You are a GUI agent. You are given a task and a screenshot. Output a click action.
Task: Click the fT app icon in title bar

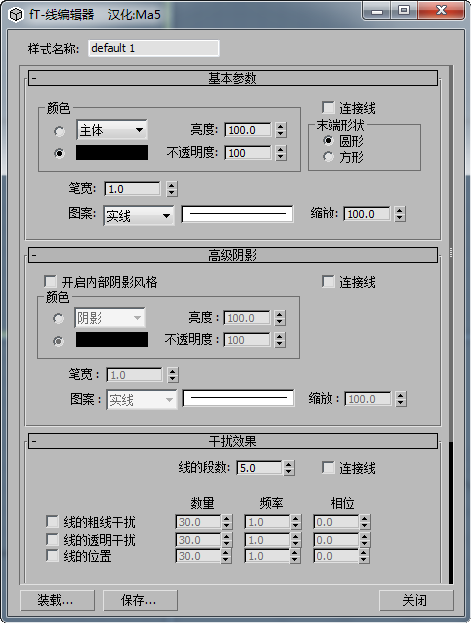click(16, 15)
